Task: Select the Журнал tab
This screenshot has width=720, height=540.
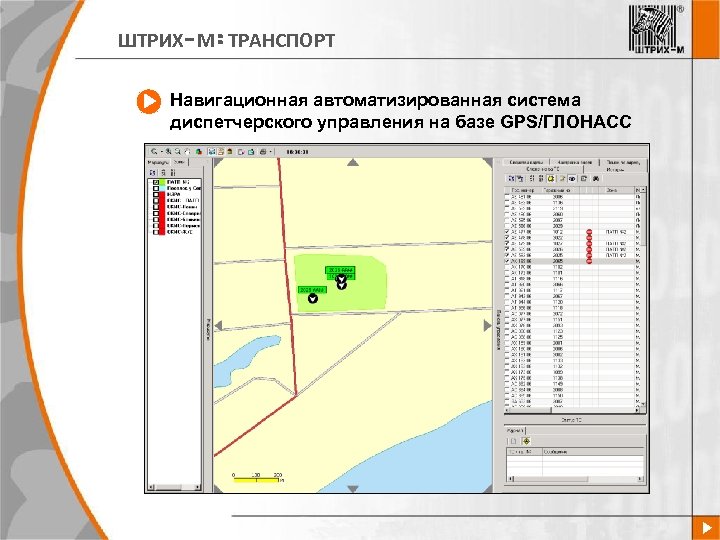Action: [515, 430]
